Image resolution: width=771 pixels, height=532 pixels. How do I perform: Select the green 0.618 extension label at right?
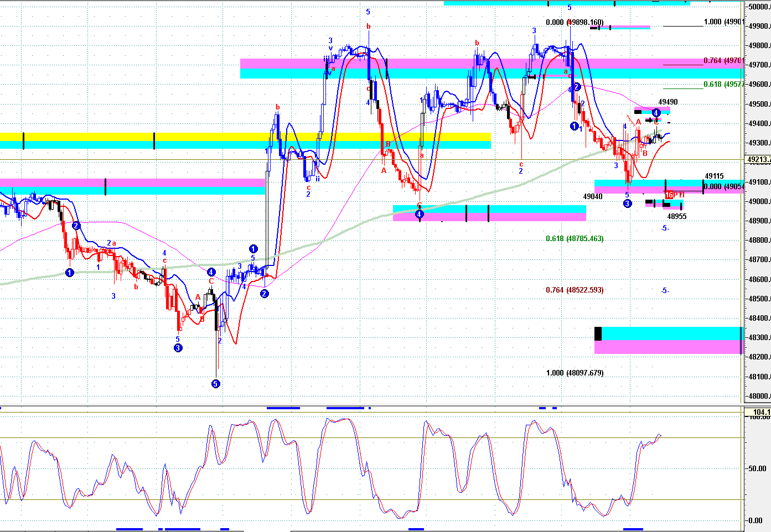pos(722,85)
